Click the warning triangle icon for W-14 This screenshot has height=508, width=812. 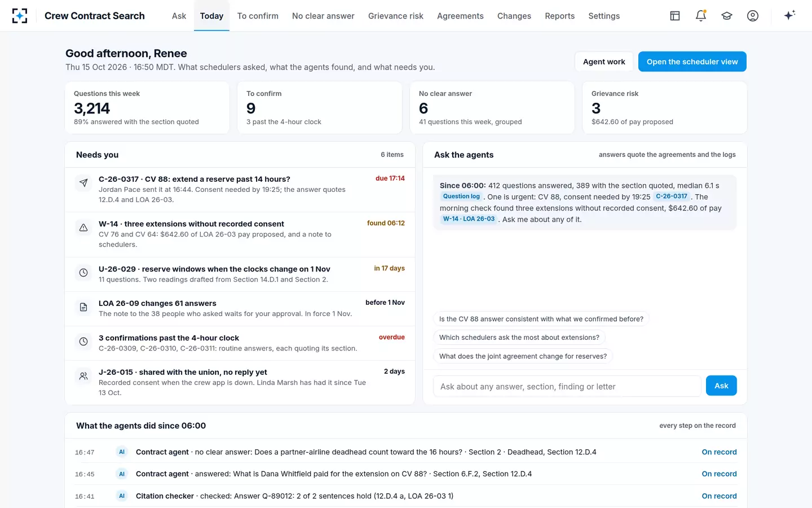[83, 227]
